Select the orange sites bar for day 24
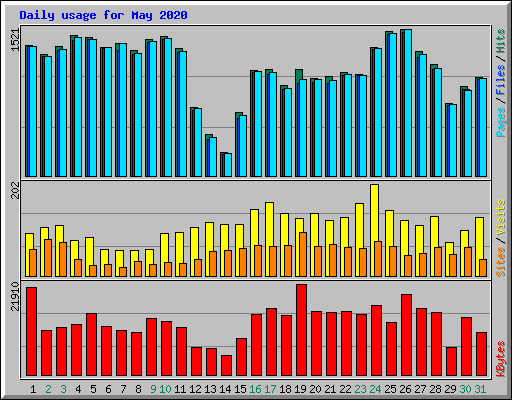 pyautogui.click(x=378, y=259)
